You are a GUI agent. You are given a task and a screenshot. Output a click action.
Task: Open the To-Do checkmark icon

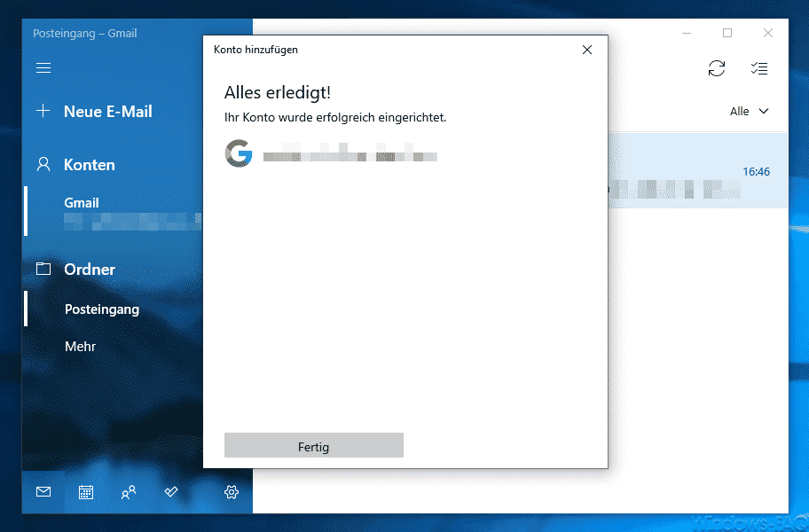171,492
